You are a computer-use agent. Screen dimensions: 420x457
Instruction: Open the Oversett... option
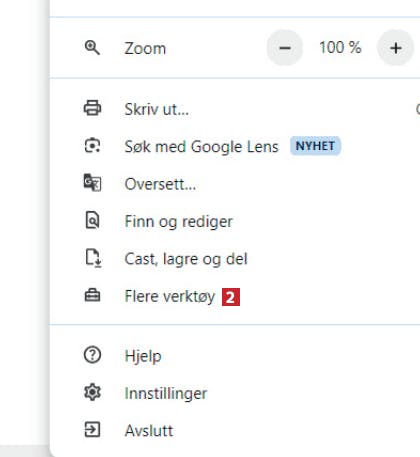tap(235, 184)
